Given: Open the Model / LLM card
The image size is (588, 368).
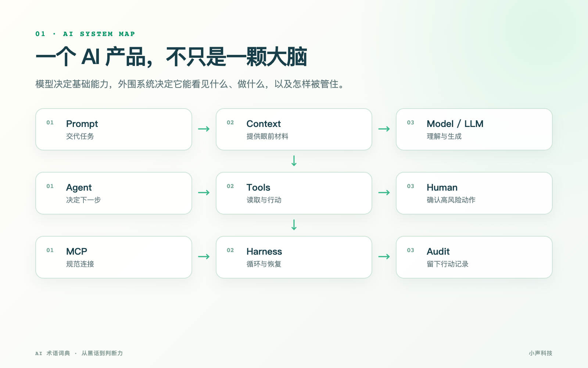Looking at the screenshot, I should click(474, 129).
